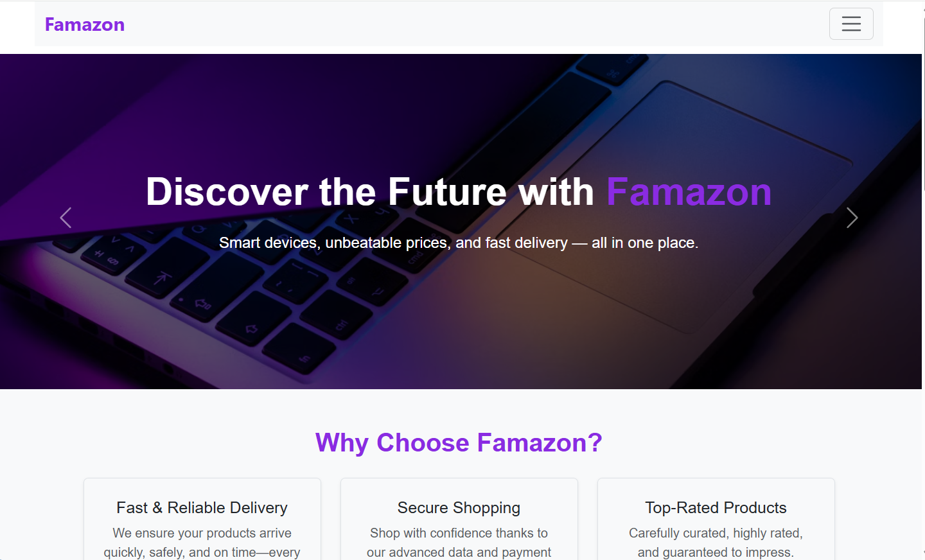Select the Secure Shopping card

(459, 520)
